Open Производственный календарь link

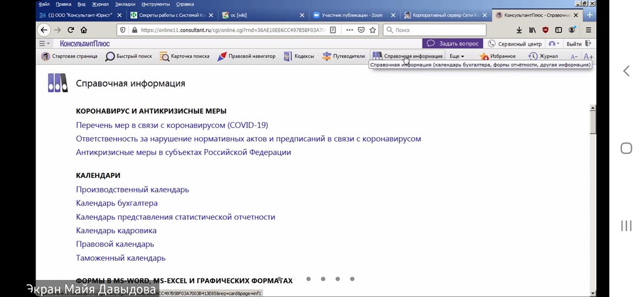click(132, 189)
